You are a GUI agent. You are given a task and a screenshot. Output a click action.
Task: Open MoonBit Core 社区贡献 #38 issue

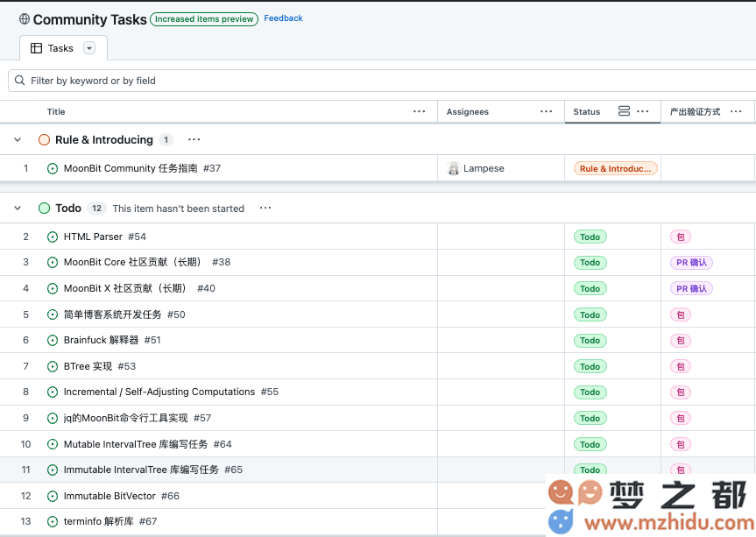(x=147, y=262)
